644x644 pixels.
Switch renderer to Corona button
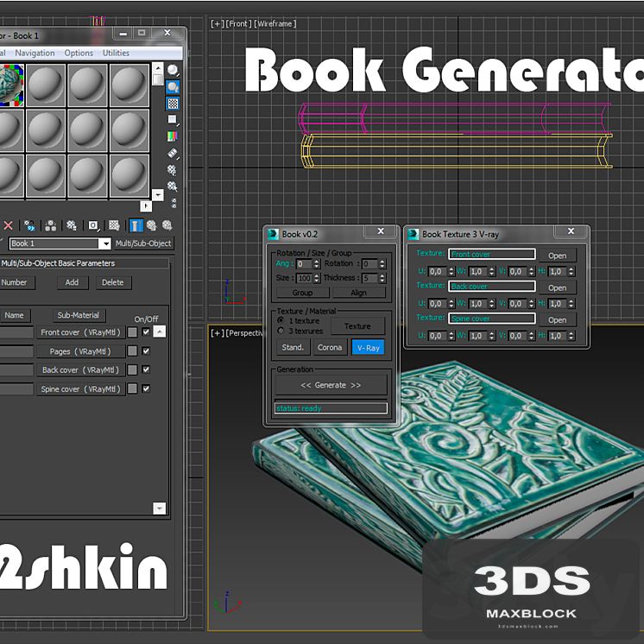click(330, 347)
